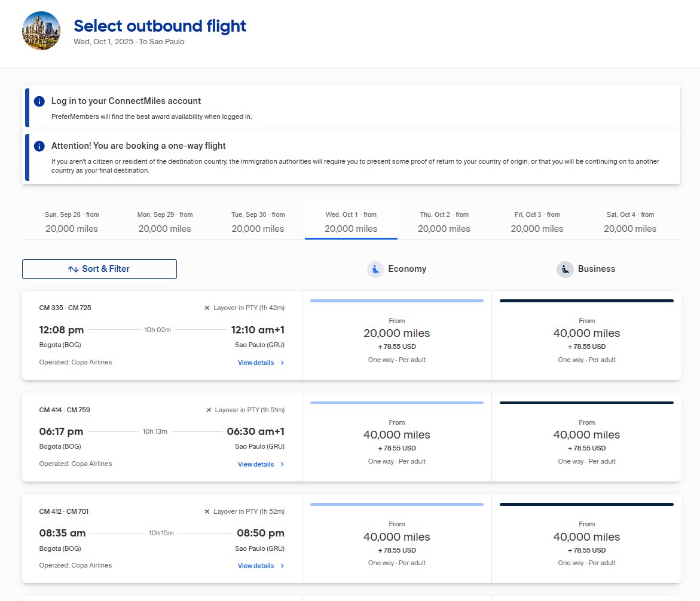Click the 'CM 412 · CM 701' flight numbers

(64, 512)
